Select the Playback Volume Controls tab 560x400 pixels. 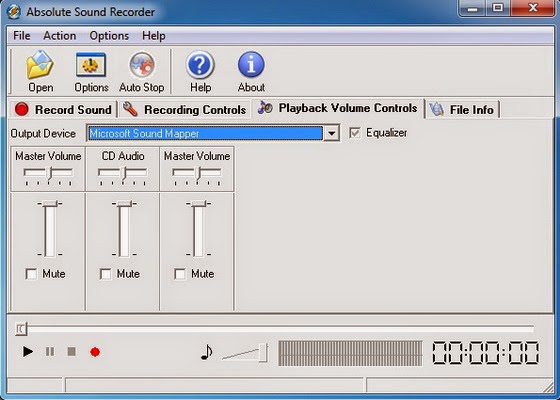click(x=338, y=108)
